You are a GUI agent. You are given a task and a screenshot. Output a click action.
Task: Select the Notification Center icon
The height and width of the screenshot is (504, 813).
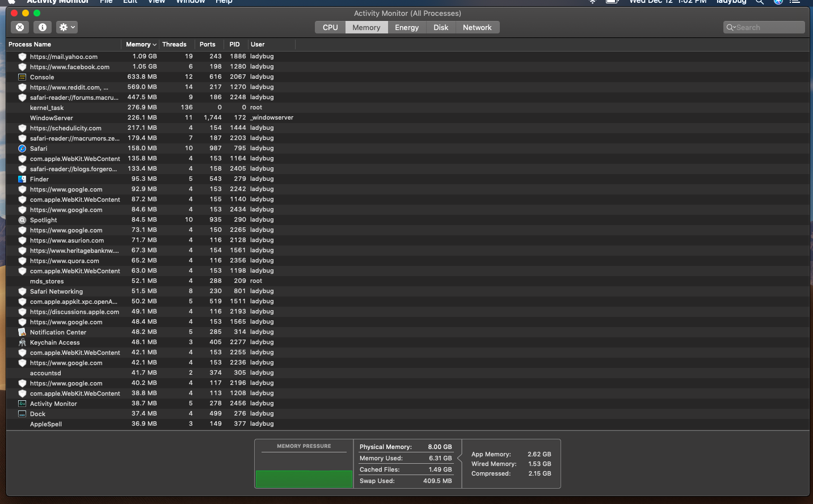pos(22,332)
